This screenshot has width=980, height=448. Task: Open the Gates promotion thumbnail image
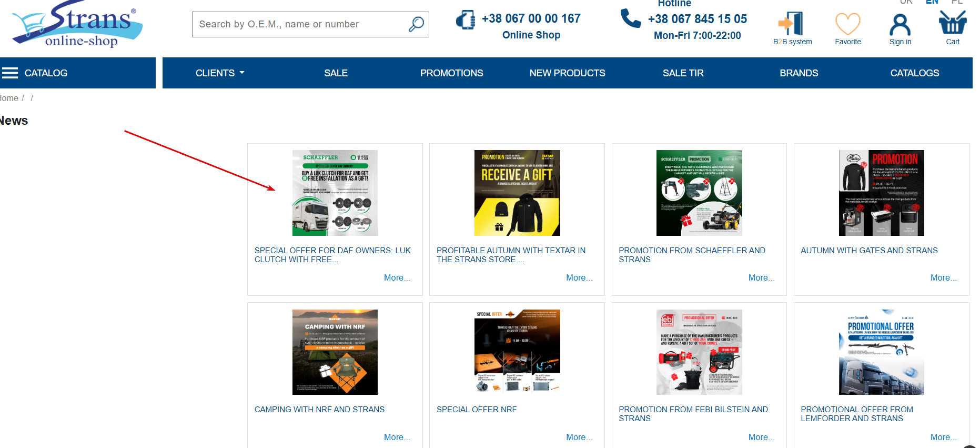[881, 193]
